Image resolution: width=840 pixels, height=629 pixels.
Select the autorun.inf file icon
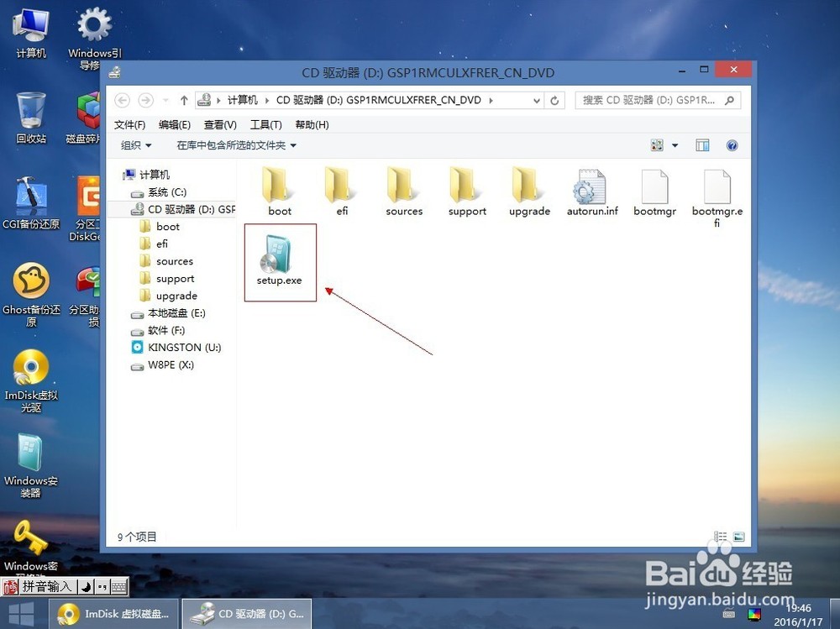tap(591, 192)
